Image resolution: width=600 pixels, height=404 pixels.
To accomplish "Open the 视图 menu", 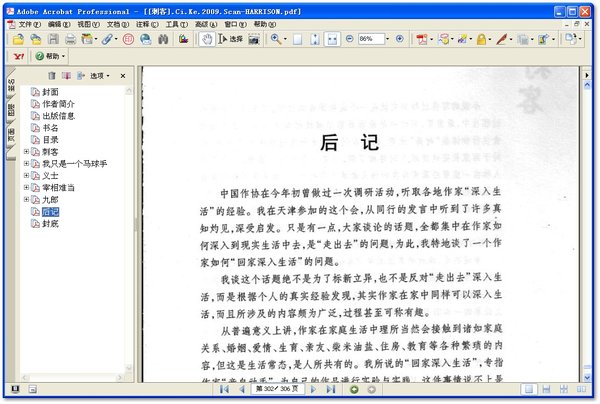I will coord(88,24).
